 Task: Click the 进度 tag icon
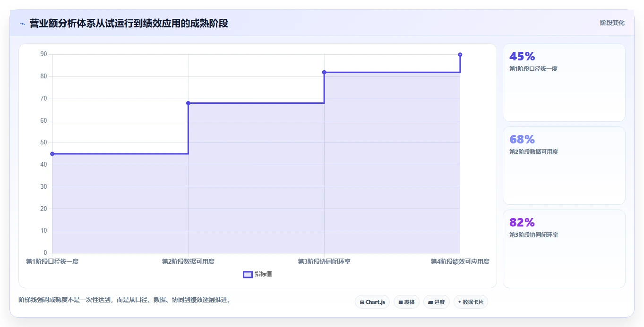point(430,302)
